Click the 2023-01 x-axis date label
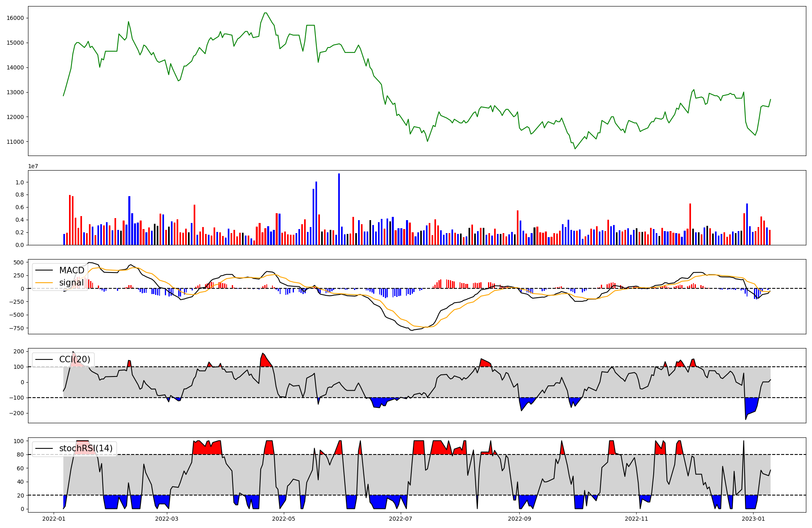Image resolution: width=812 pixels, height=528 pixels. point(754,519)
